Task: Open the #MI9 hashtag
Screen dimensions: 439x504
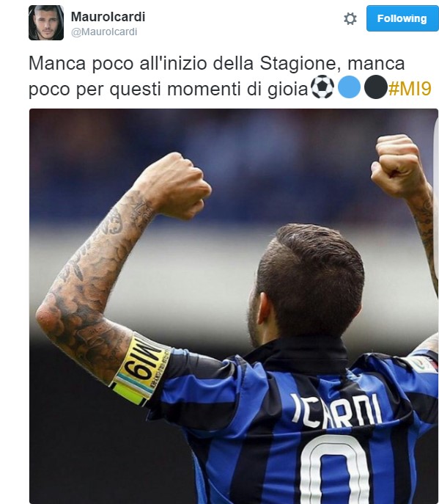Action: click(x=410, y=88)
